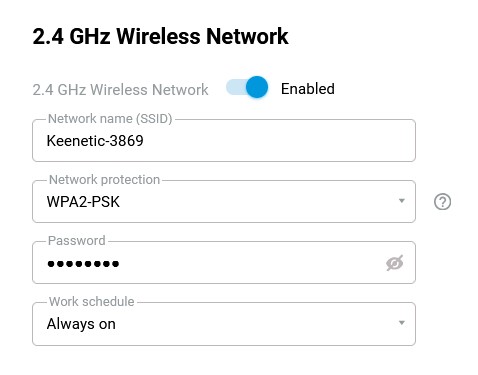
Task: Select the WPA2-PSK protection value
Action: point(83,202)
